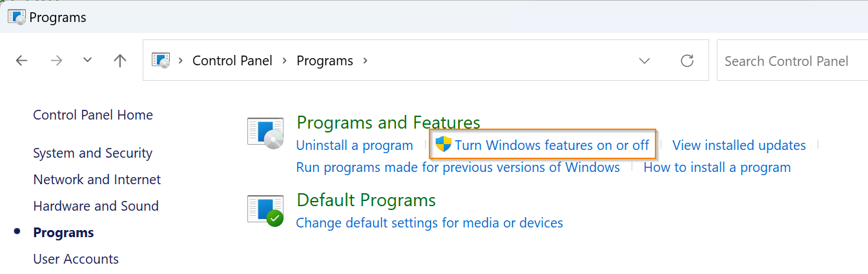The image size is (868, 274).
Task: Click the Up one level arrow
Action: click(119, 61)
